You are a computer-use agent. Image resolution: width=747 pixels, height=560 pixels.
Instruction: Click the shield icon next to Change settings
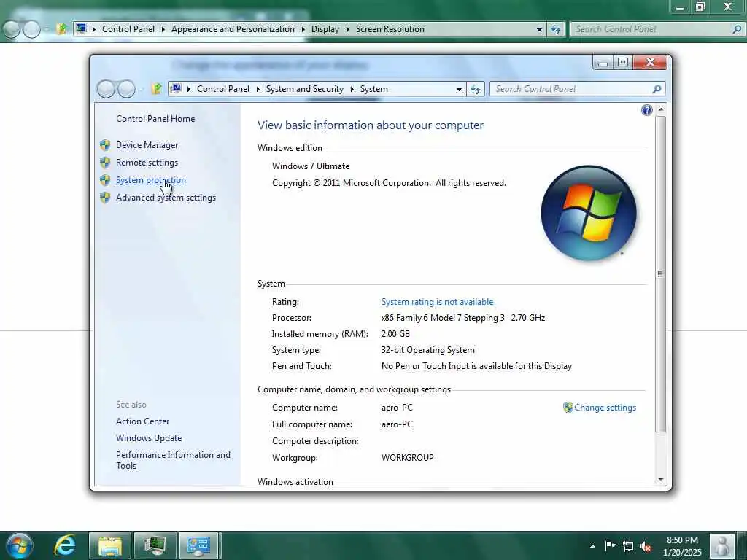(568, 408)
